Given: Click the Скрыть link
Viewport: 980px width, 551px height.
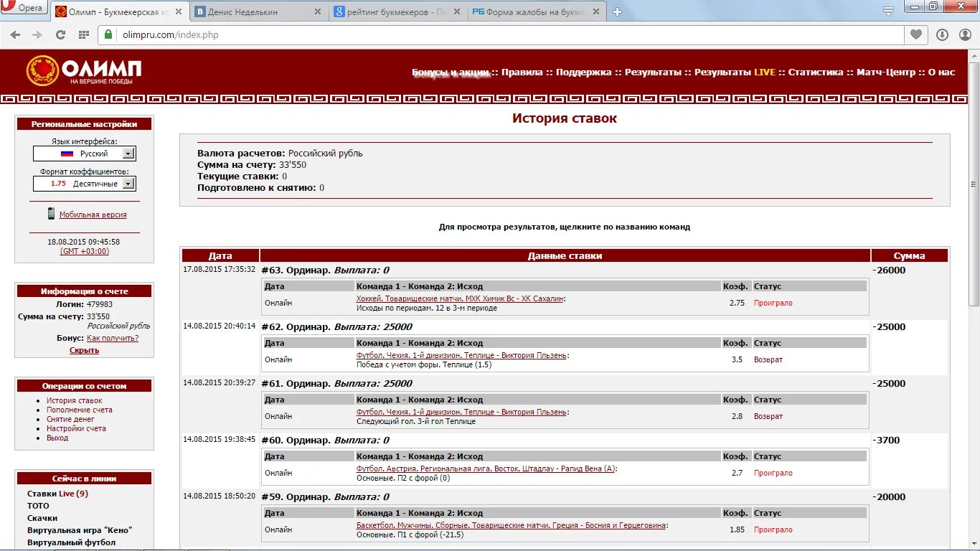Looking at the screenshot, I should pos(84,350).
